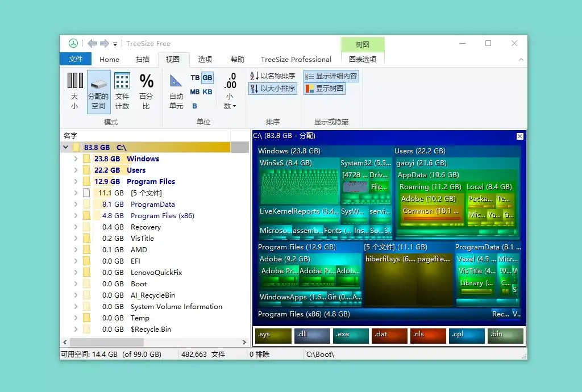This screenshot has height=392, width=582.
Task: Click the .dat legend color swatch
Action: click(x=389, y=335)
